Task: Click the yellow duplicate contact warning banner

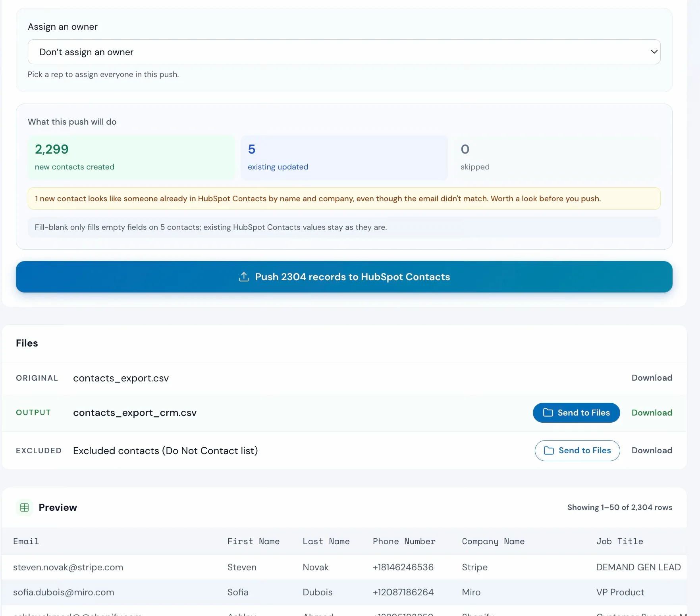Action: coord(344,198)
